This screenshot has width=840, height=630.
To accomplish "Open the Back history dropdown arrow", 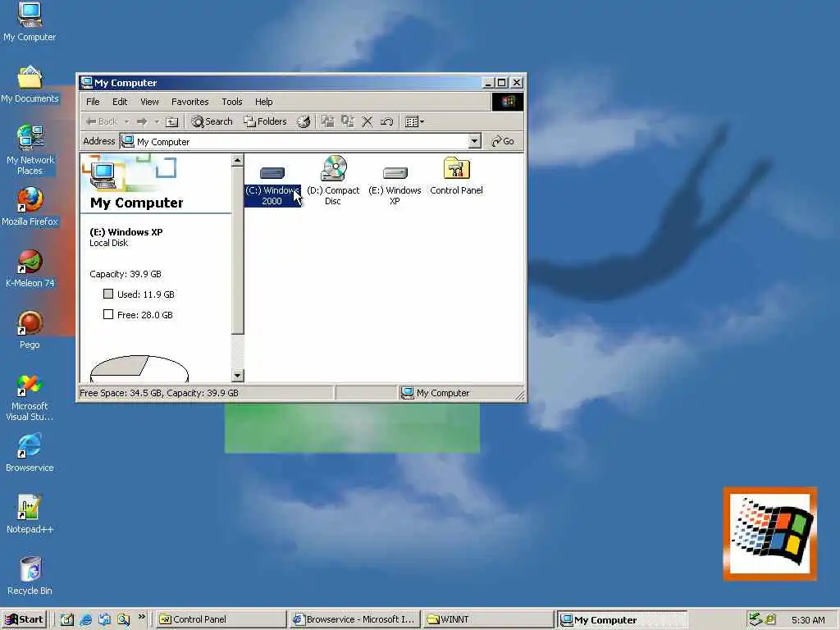I will (126, 122).
